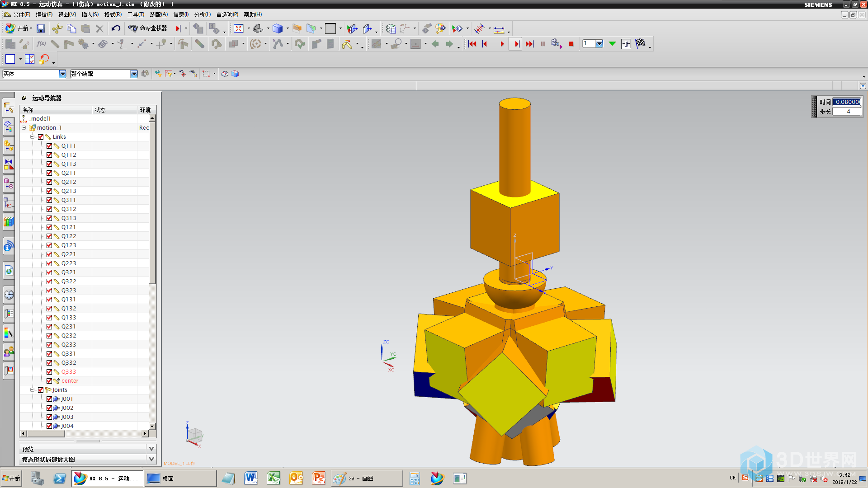Expand the 预览 panel section
This screenshot has height=488, width=868.
(151, 449)
